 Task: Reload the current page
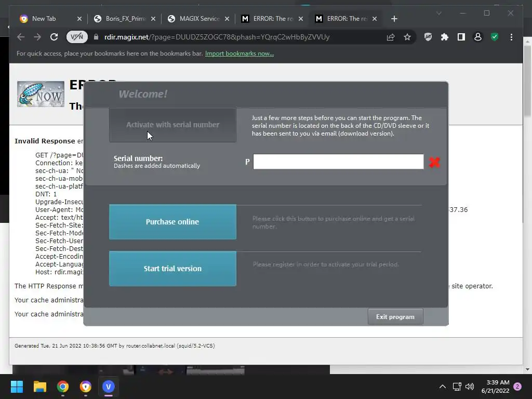pyautogui.click(x=54, y=37)
